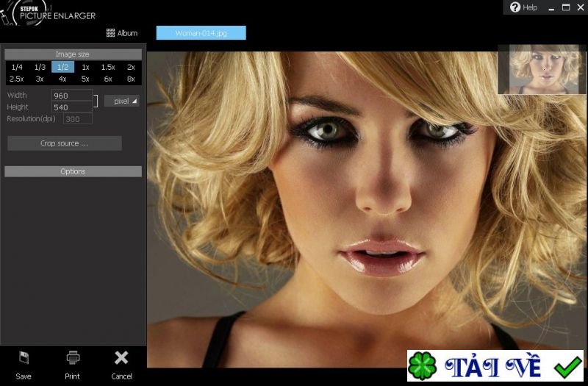This screenshot has height=386, width=588.
Task: Maximize the Picture Enlarger window
Action: [x=566, y=7]
